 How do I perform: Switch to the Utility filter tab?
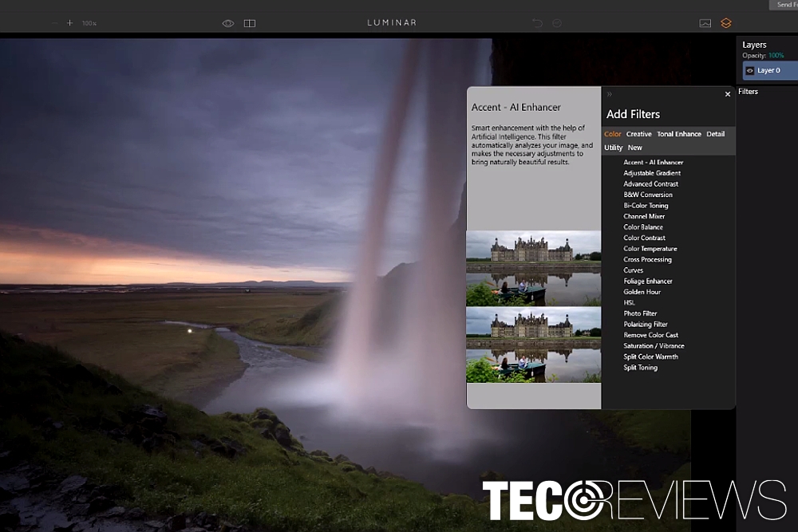[x=613, y=148]
